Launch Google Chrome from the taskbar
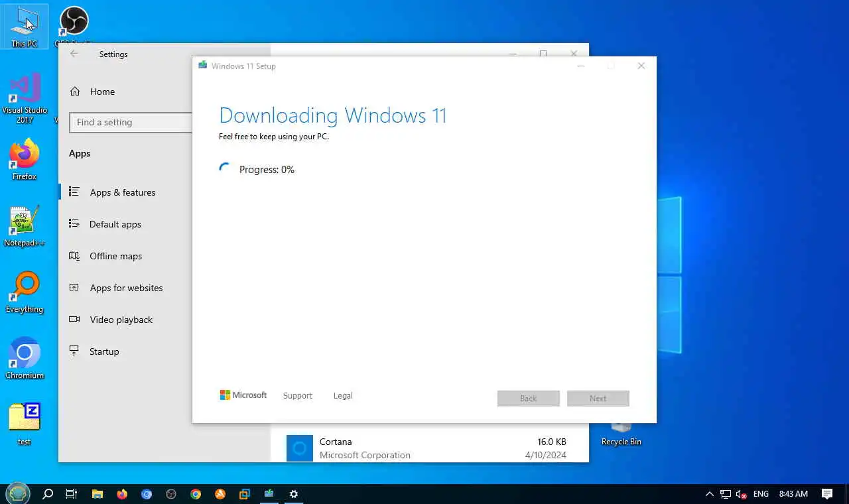Viewport: 849px width, 504px height. pos(196,494)
